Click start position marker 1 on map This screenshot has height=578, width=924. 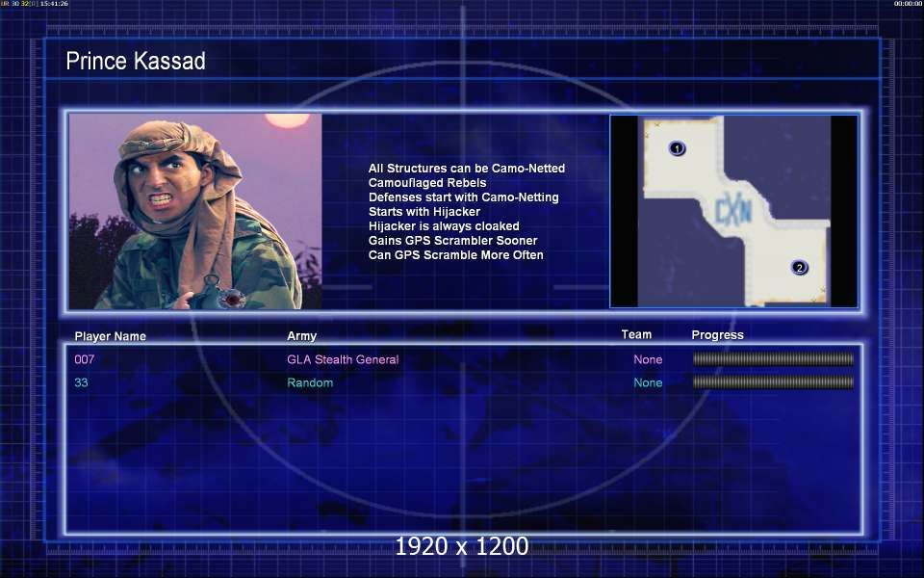pyautogui.click(x=677, y=148)
